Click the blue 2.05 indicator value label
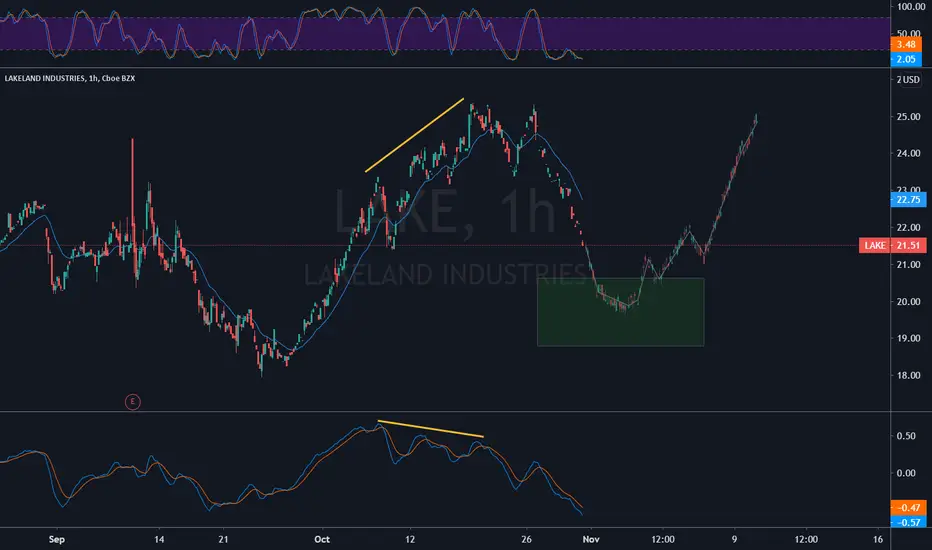 (906, 59)
